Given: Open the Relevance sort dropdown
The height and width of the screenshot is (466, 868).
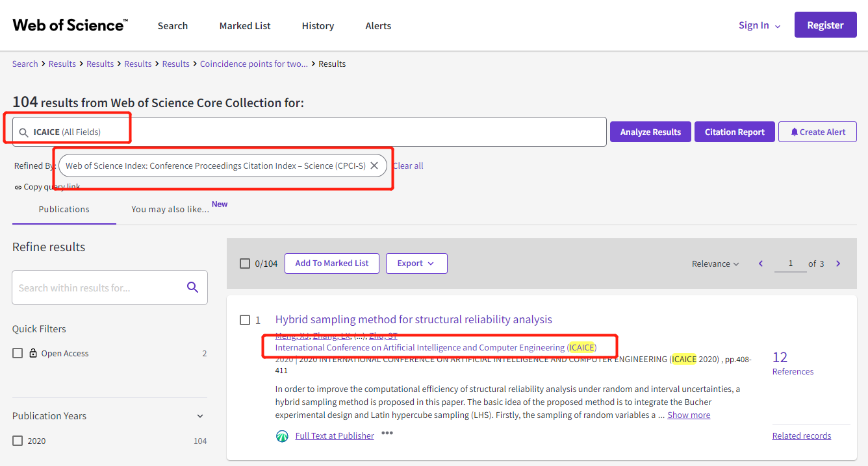Looking at the screenshot, I should coord(715,264).
